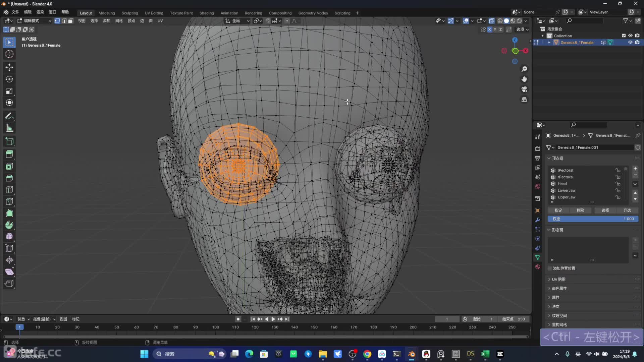
Task: Select the Measure ruler tool
Action: tap(9, 128)
